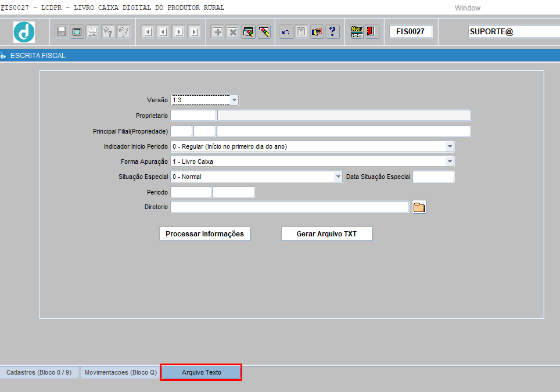Screen dimensions: 560x392
Task: Click the Execute Query flashlight-lightning icon
Action: click(x=123, y=32)
